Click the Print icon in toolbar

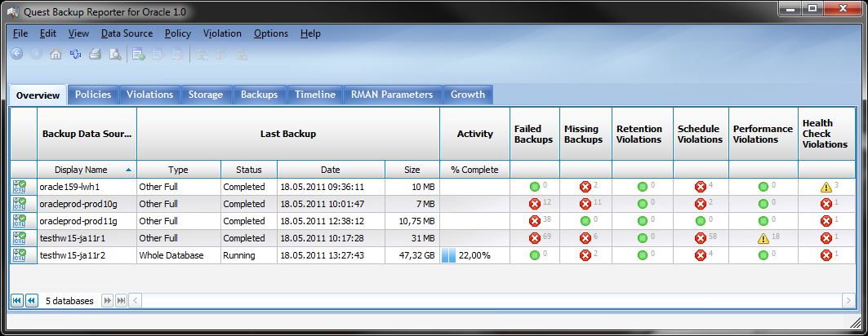click(96, 54)
